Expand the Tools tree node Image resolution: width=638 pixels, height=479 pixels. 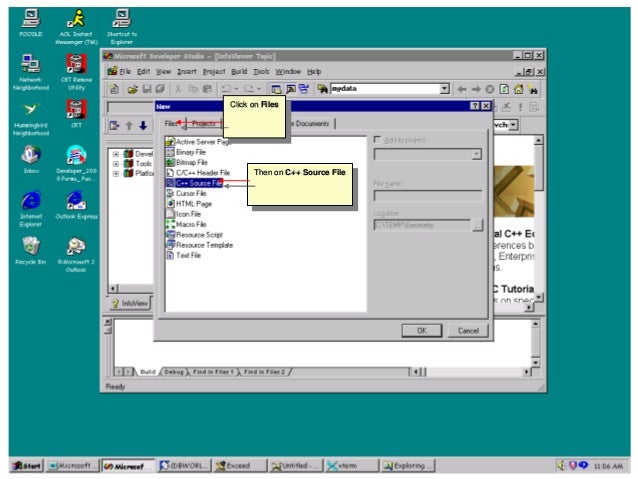(x=116, y=164)
